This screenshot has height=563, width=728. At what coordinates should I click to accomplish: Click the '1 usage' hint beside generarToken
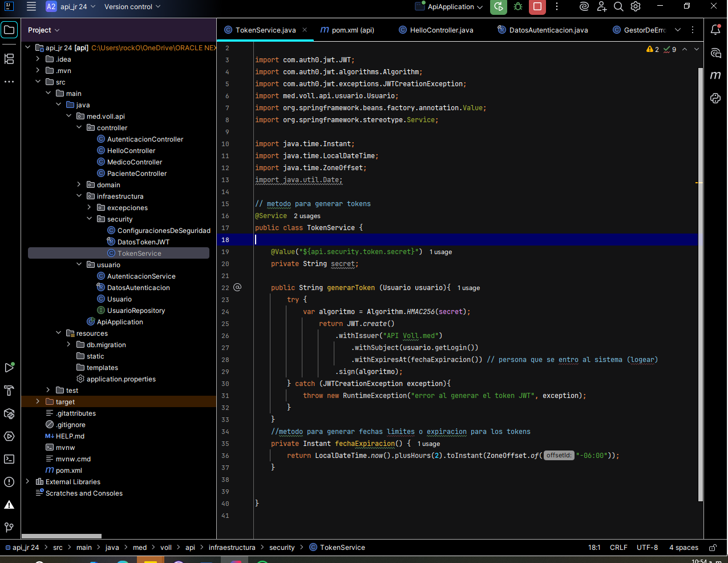[468, 288]
